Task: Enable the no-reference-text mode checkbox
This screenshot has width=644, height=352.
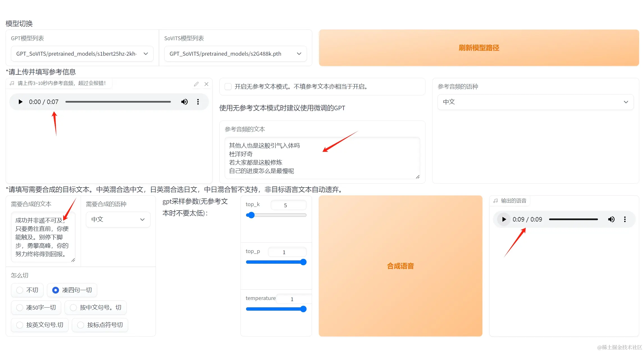Action: (228, 87)
